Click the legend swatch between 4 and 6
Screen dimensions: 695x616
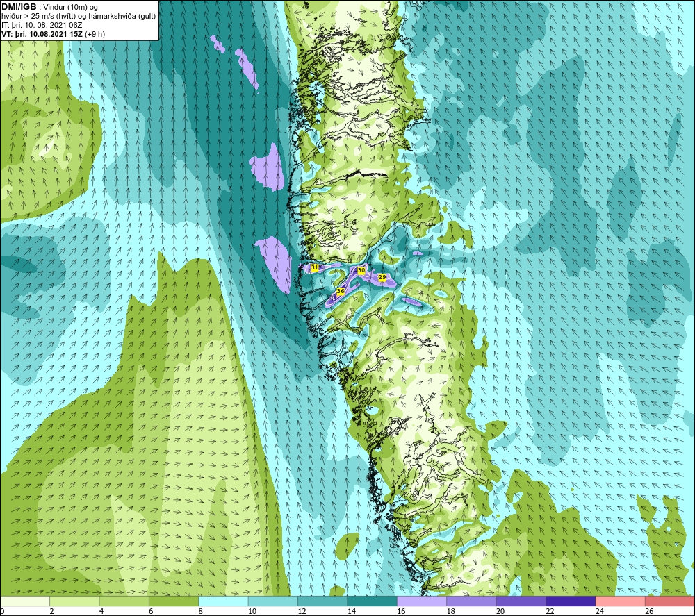(124, 601)
